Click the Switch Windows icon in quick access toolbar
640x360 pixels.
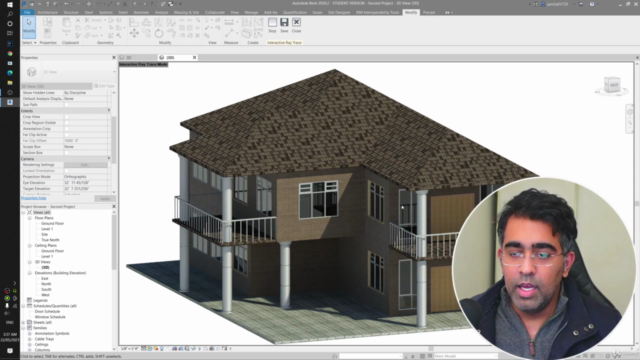171,4
